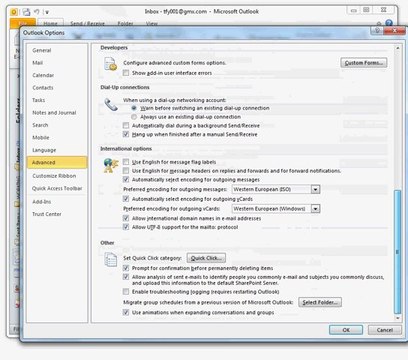Image resolution: width=408 pixels, height=360 pixels.
Task: Enable Use English for message flag labels
Action: coord(126,162)
